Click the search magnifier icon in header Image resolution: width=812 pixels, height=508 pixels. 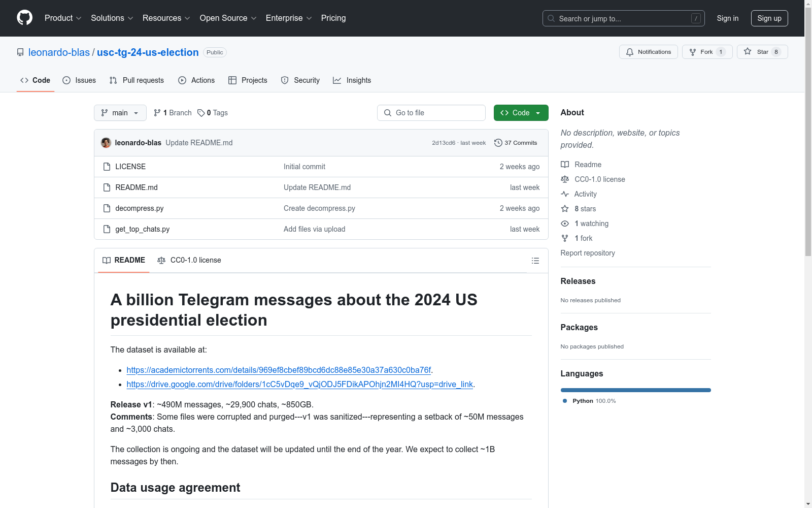[551, 18]
